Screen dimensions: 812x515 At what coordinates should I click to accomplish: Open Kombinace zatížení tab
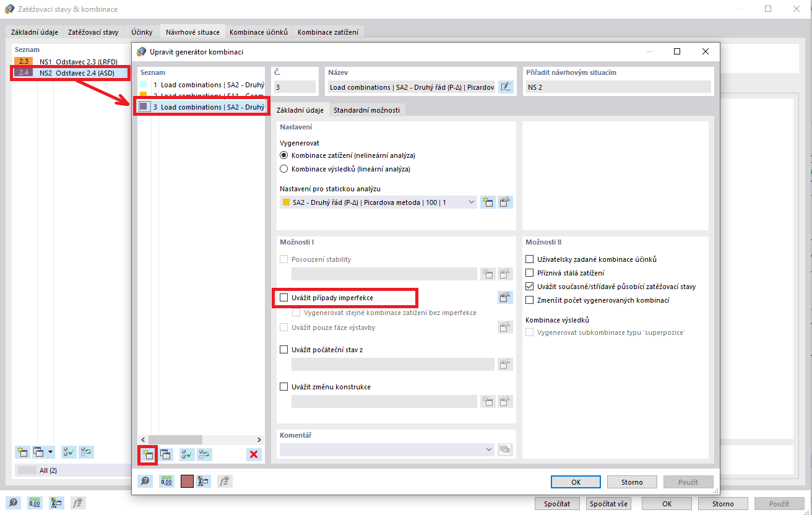tap(327, 32)
